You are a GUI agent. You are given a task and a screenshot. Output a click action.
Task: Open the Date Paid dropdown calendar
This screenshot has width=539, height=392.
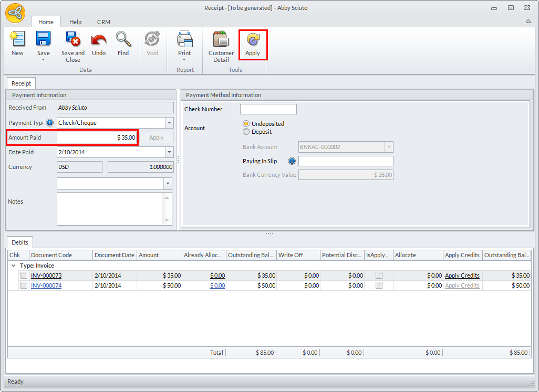(x=169, y=152)
